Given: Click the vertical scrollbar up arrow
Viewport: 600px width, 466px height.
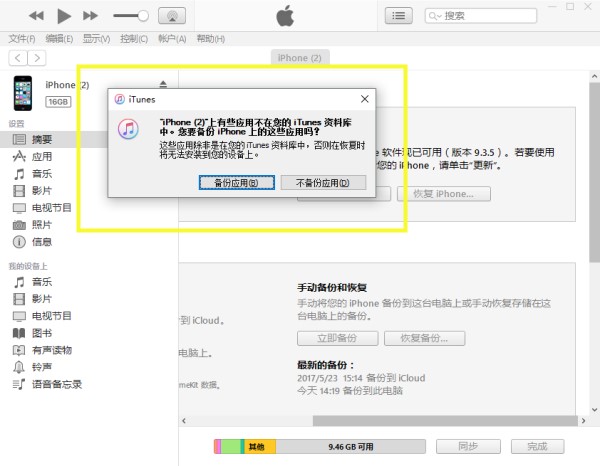Looking at the screenshot, I should [x=594, y=76].
